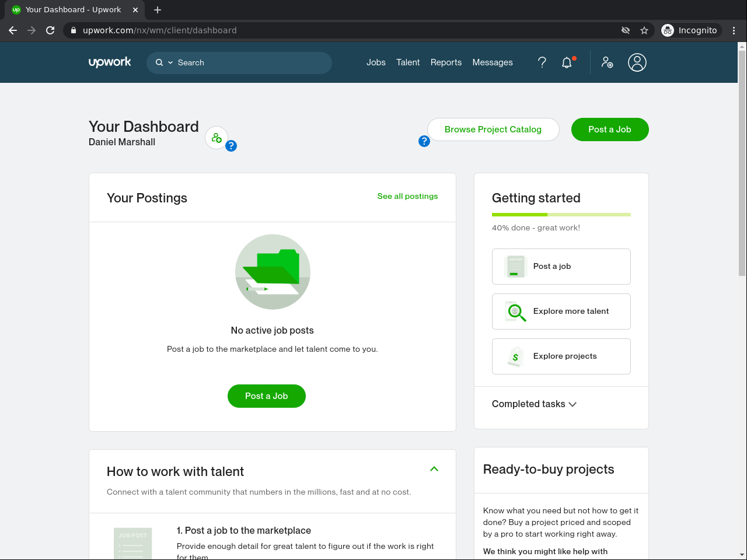Open notifications bell icon

(x=567, y=62)
